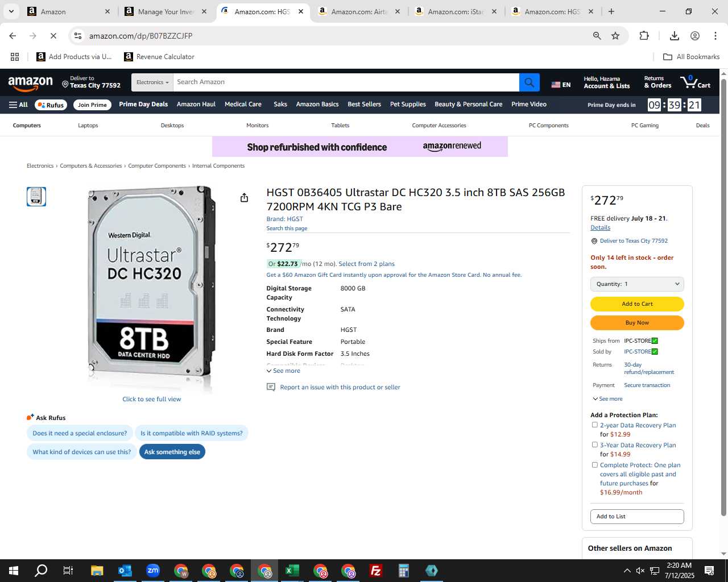Click the Search Amazon input field

click(346, 82)
